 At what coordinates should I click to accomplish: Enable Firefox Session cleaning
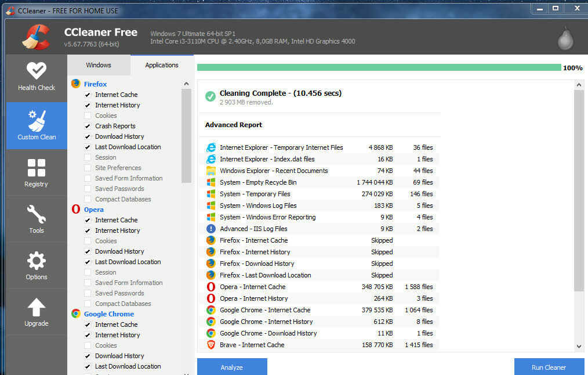(88, 158)
